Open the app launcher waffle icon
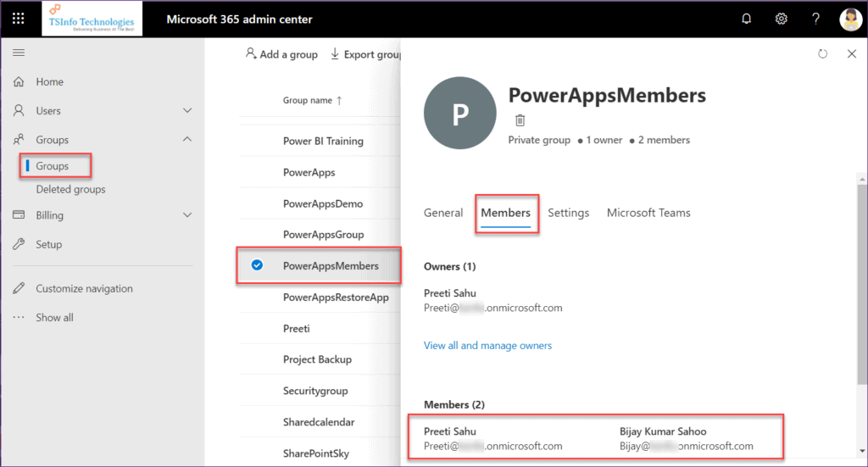This screenshot has width=868, height=467. [x=19, y=19]
